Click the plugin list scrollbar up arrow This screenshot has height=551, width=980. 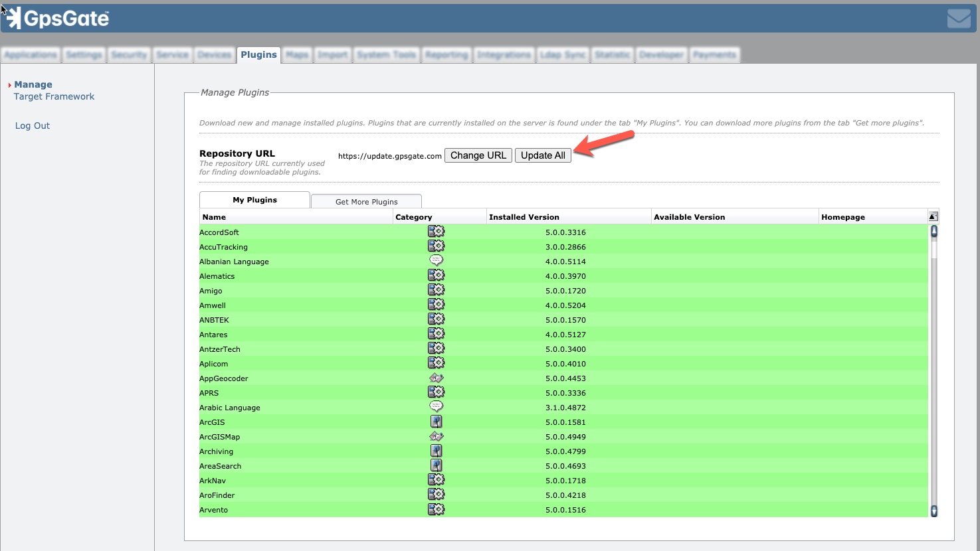pyautogui.click(x=933, y=231)
